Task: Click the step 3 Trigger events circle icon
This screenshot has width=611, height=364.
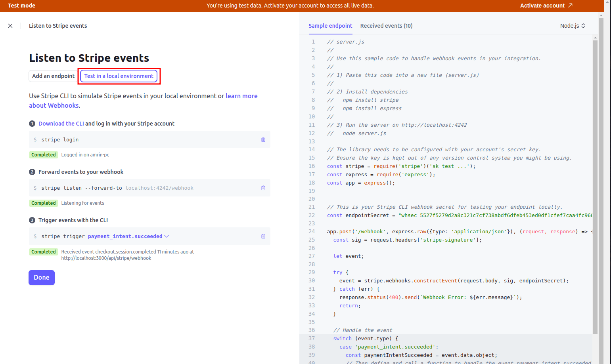Action: pos(32,220)
